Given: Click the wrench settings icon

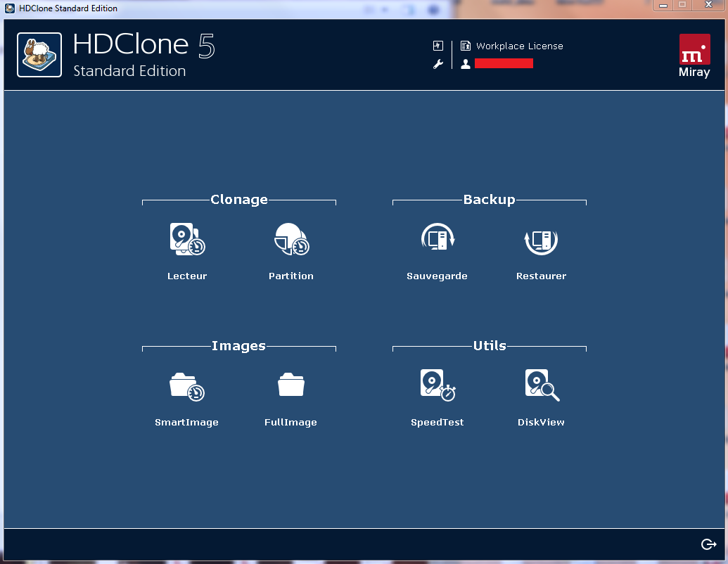Looking at the screenshot, I should pos(438,64).
